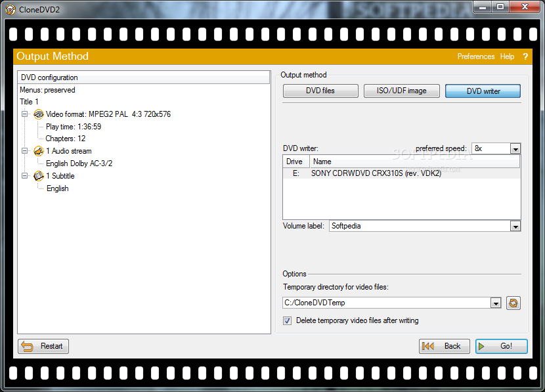This screenshot has height=392, width=545.
Task: Click the C:/CloneDVDTemp directory field
Action: coord(387,303)
